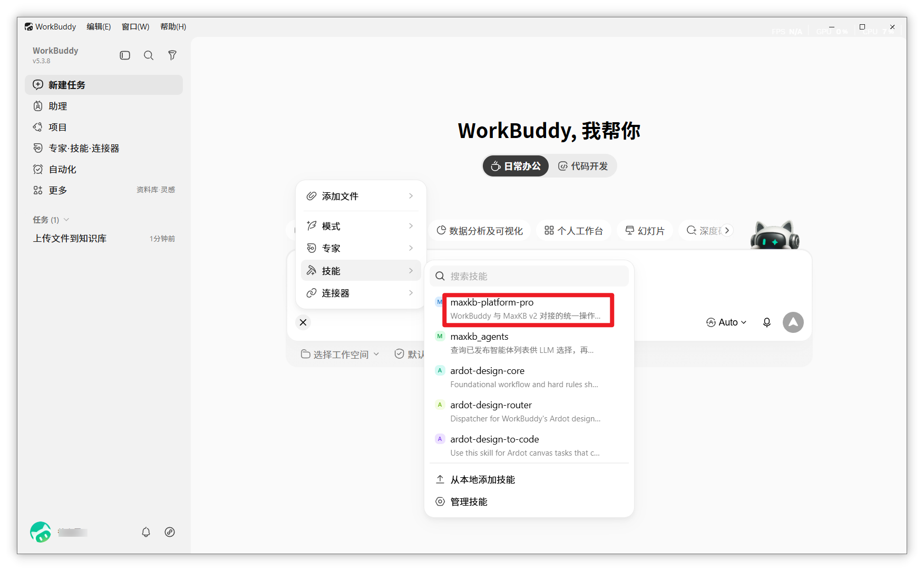Open the compass icon beside the bell

(170, 532)
